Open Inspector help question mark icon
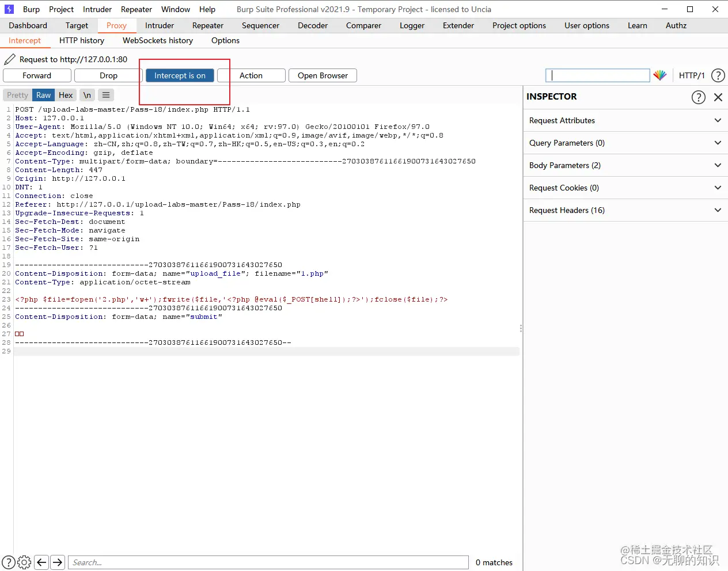Viewport: 728px width, 571px height. pos(698,97)
